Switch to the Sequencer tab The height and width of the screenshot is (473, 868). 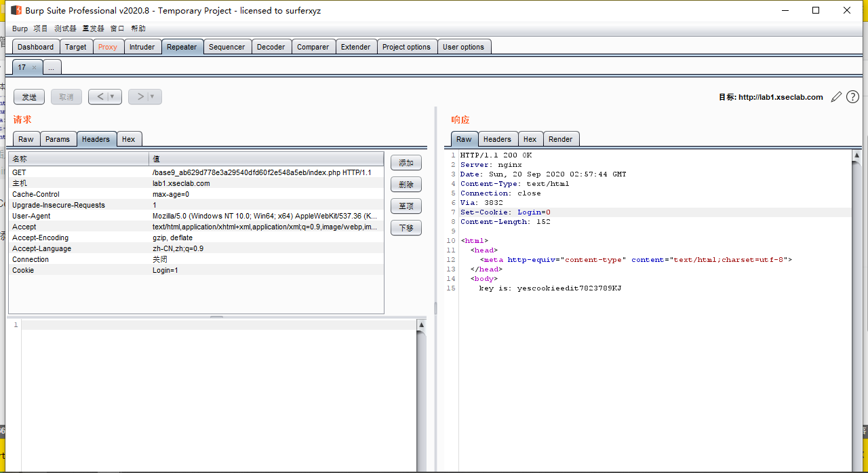(227, 47)
